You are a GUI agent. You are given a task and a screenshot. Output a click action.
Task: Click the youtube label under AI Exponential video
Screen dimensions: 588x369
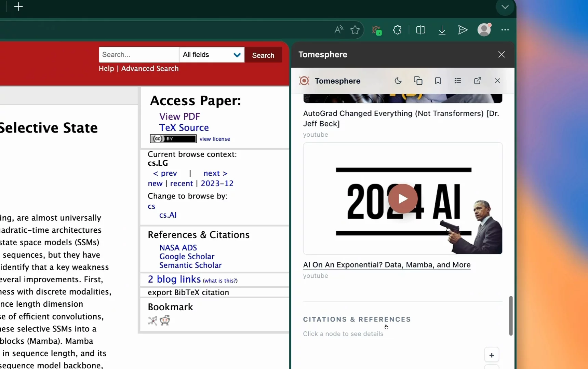point(316,276)
